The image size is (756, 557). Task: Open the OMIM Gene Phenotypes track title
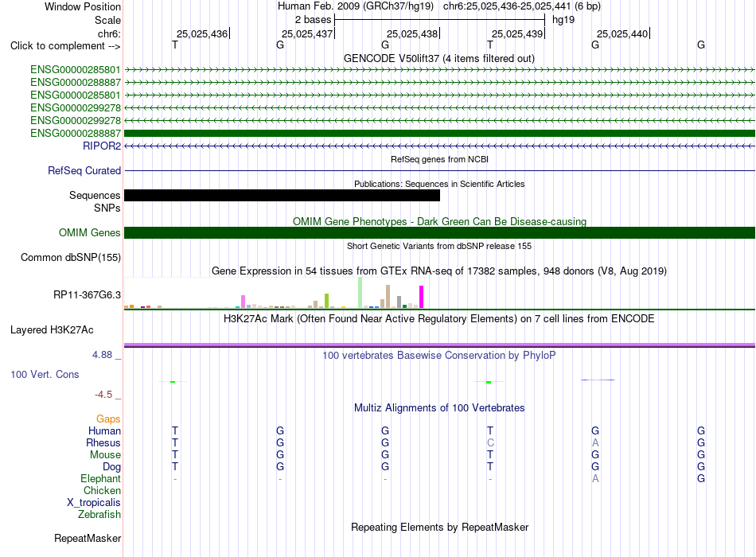tap(439, 221)
